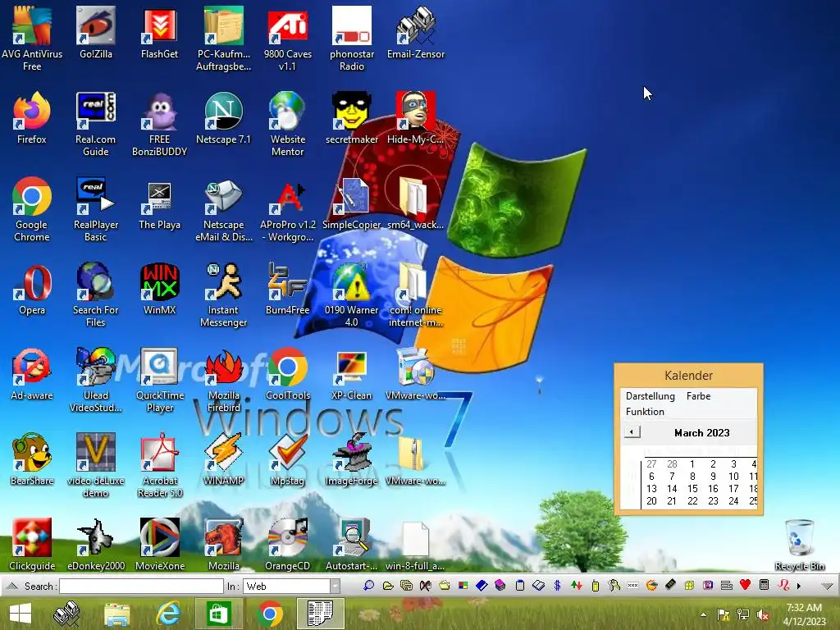Show hidden tray icons arrow
Image resolution: width=840 pixels, height=630 pixels.
tap(703, 614)
